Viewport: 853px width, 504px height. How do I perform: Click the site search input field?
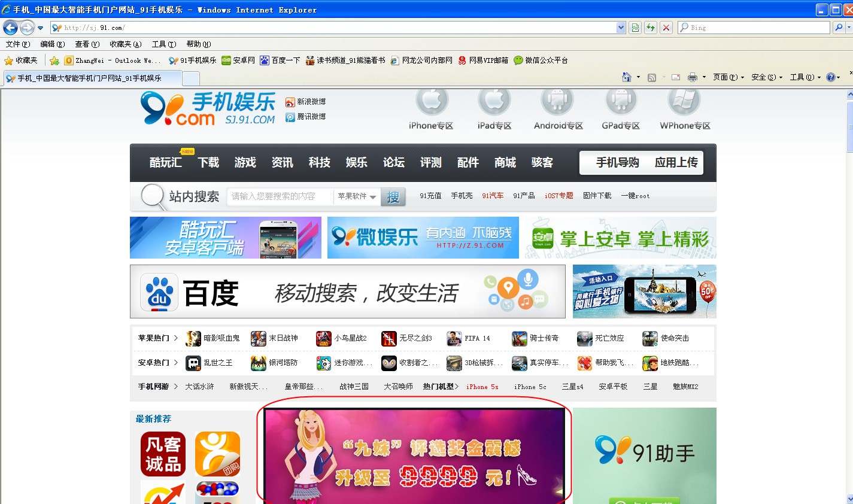coord(280,196)
